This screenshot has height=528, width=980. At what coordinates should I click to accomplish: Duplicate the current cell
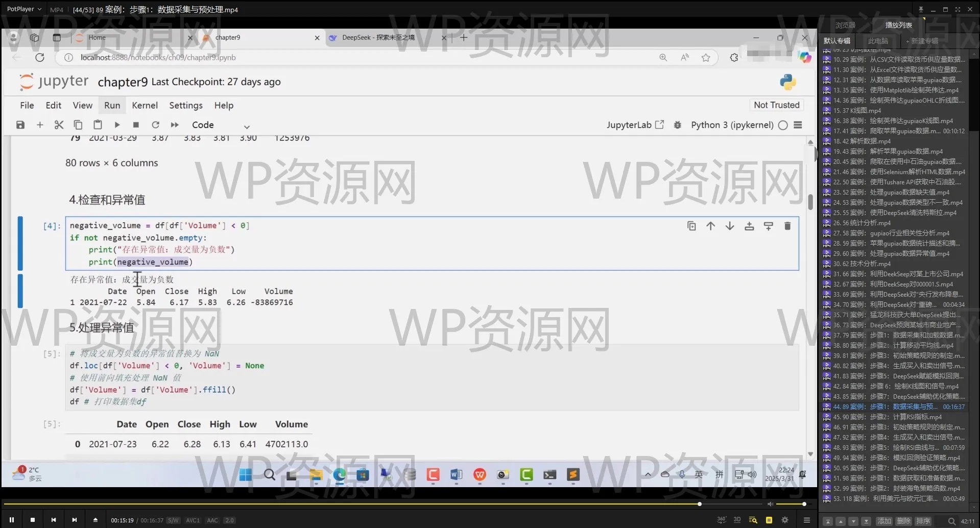691,226
